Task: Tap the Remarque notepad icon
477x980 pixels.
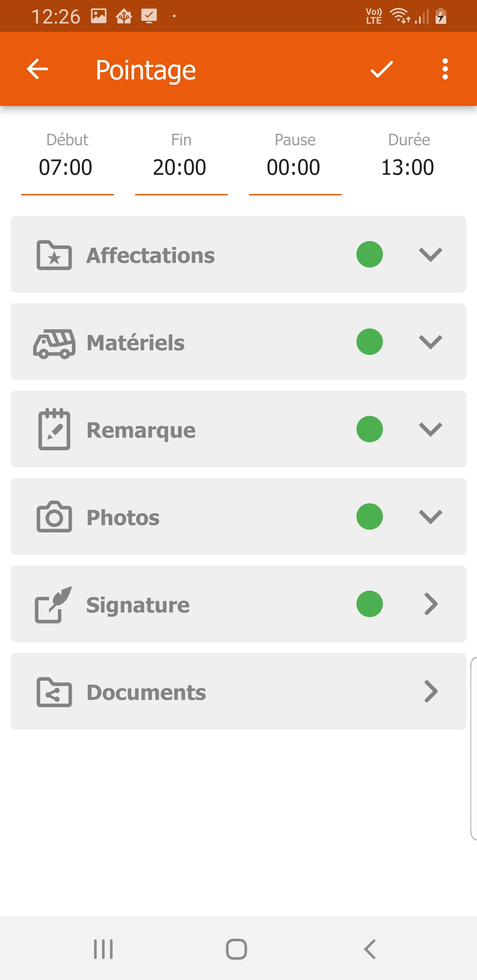Action: 54,429
